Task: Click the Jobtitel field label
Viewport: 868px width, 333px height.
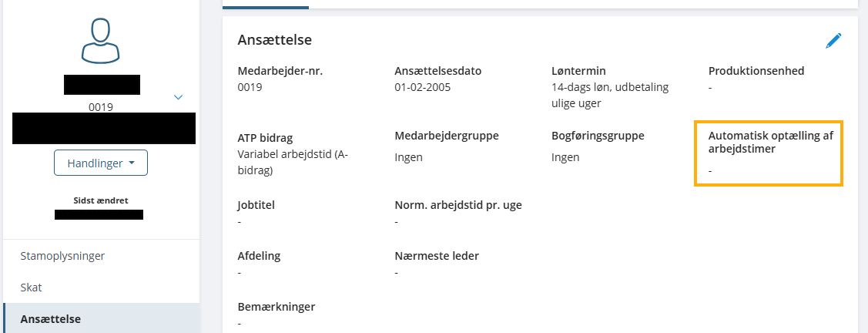Action: point(256,205)
